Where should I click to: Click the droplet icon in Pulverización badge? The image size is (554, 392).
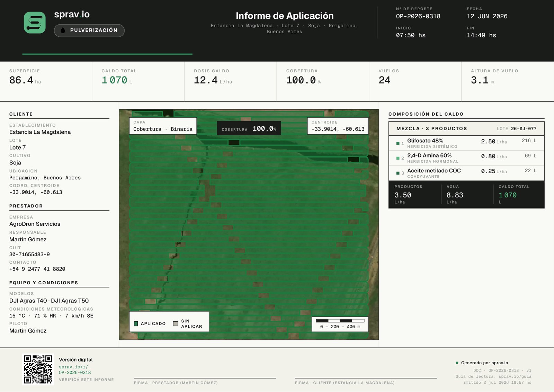[63, 30]
